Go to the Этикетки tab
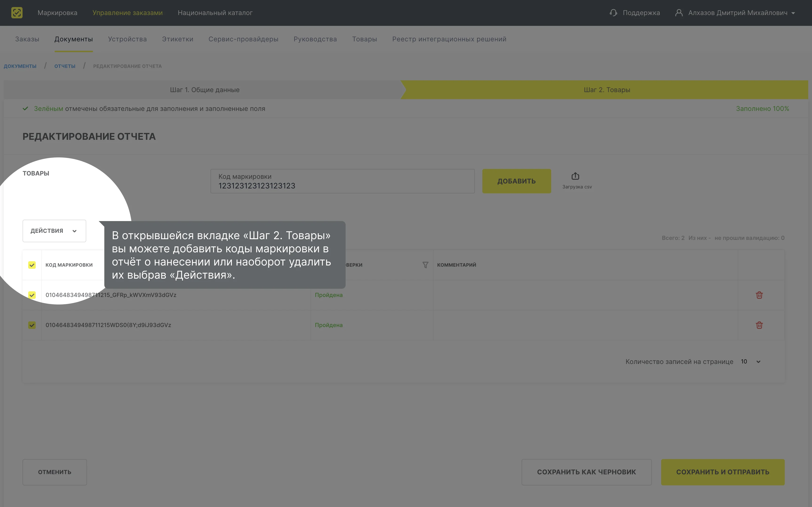Image resolution: width=812 pixels, height=507 pixels. tap(178, 39)
